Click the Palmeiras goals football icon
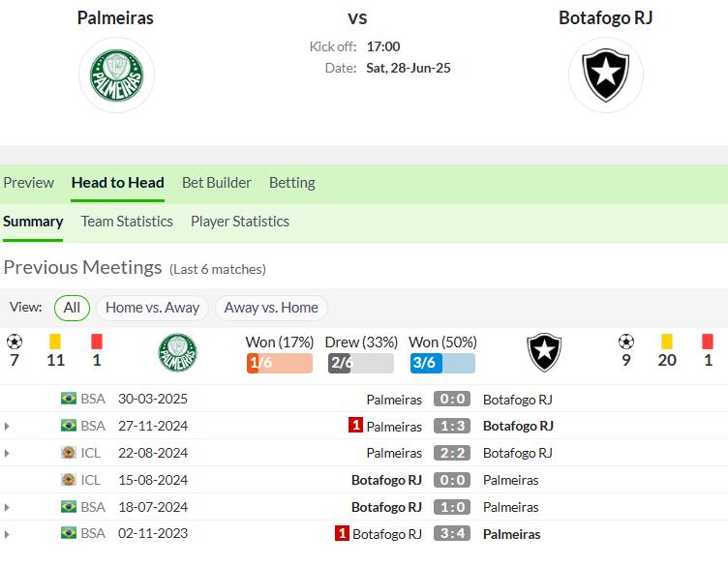 [15, 342]
